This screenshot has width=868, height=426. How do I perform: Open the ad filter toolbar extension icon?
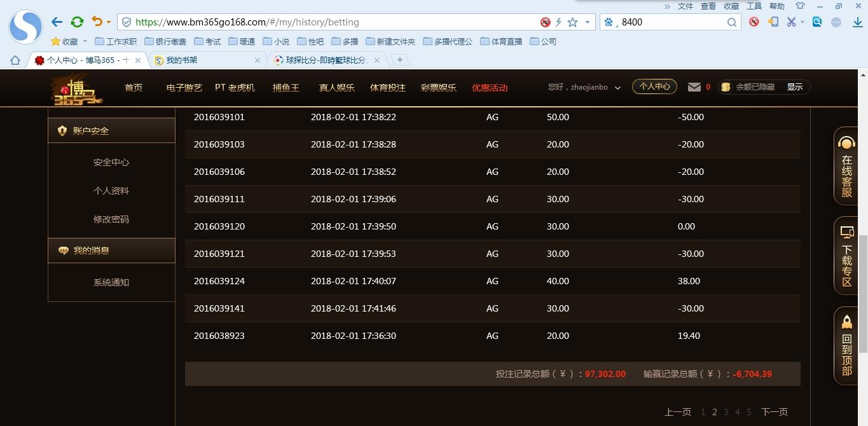coord(754,22)
